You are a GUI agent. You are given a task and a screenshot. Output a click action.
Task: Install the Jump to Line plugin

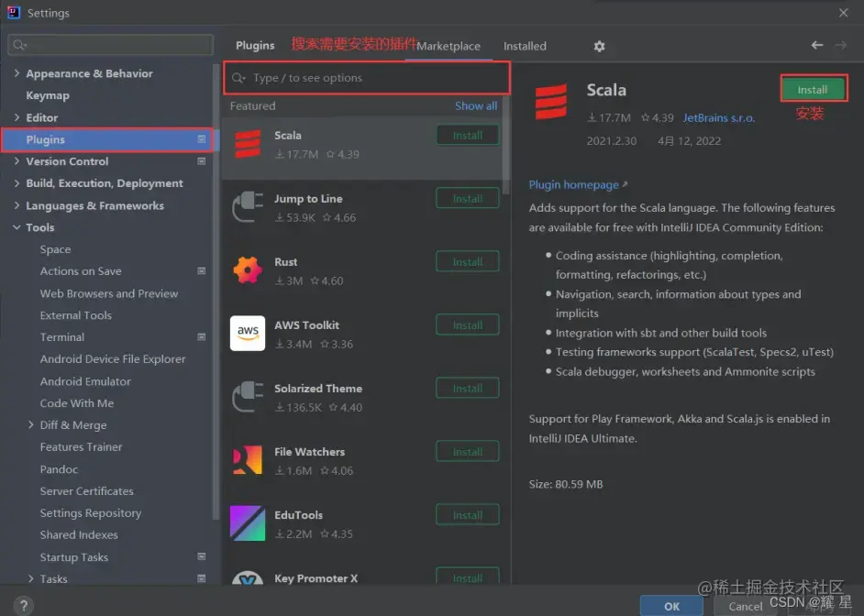(x=467, y=198)
